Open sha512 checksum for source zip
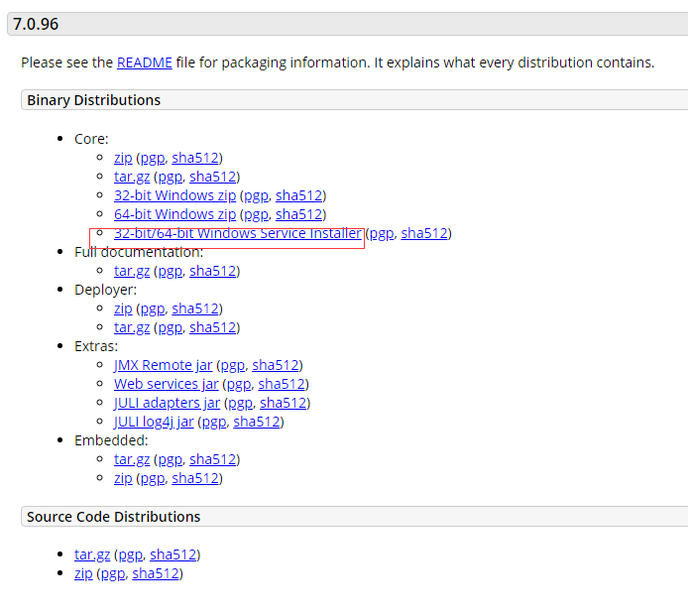Image resolution: width=688 pixels, height=616 pixels. pyautogui.click(x=155, y=573)
